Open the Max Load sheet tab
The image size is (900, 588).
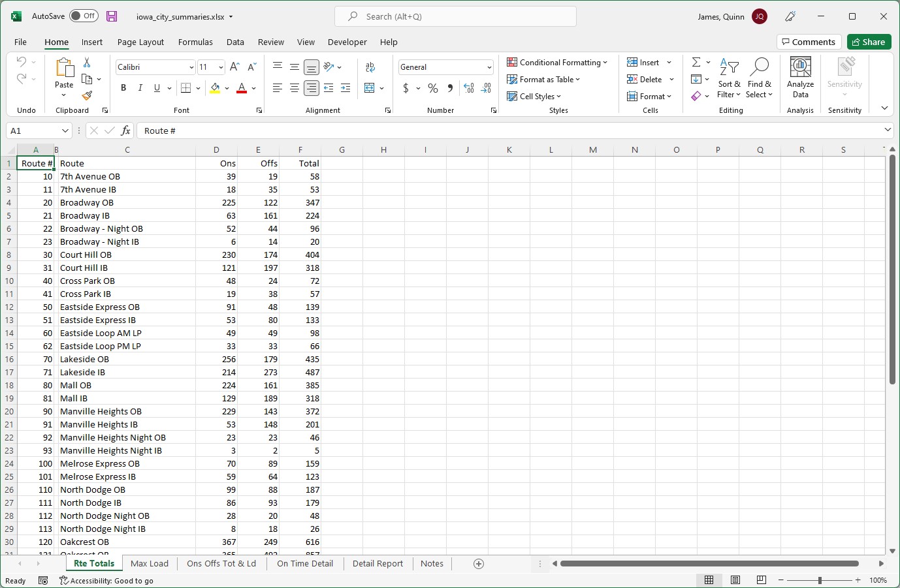[149, 563]
